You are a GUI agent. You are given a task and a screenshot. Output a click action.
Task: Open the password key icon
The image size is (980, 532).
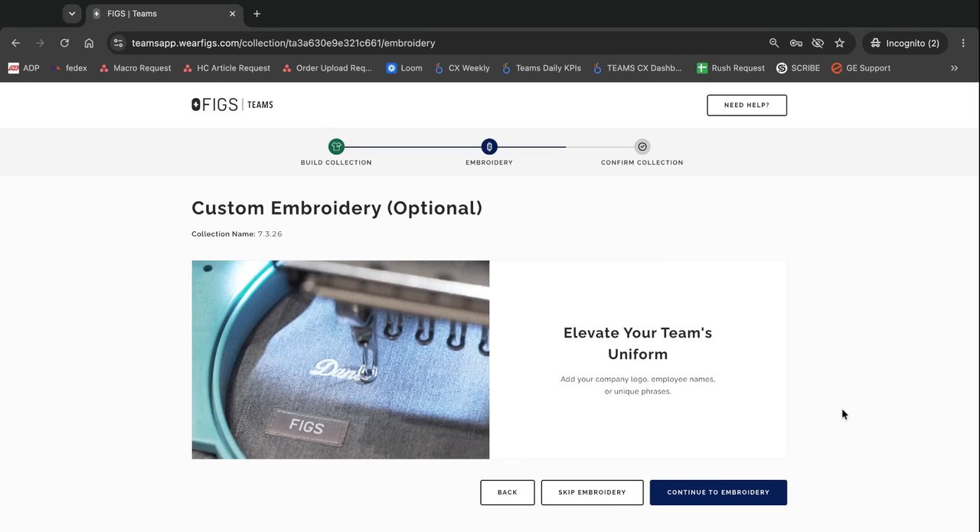click(796, 44)
